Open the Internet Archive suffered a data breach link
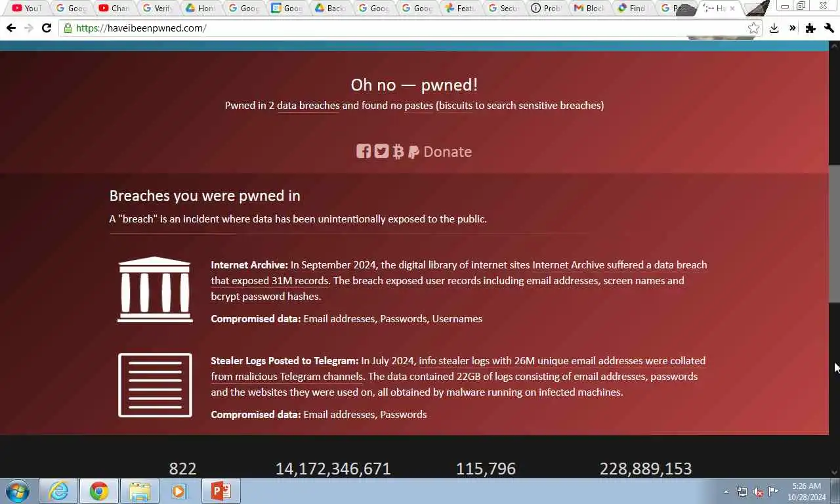840x504 pixels. click(459, 273)
